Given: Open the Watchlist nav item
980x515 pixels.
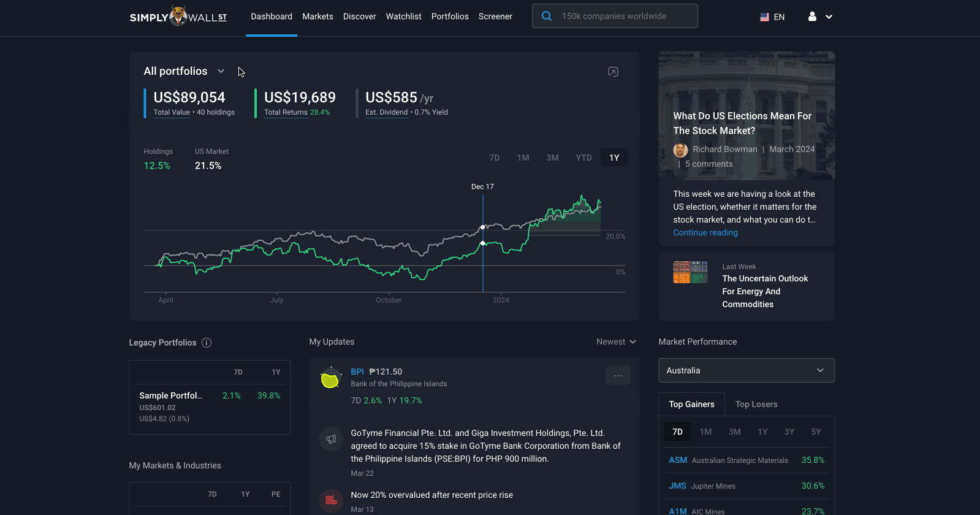Looking at the screenshot, I should (403, 17).
